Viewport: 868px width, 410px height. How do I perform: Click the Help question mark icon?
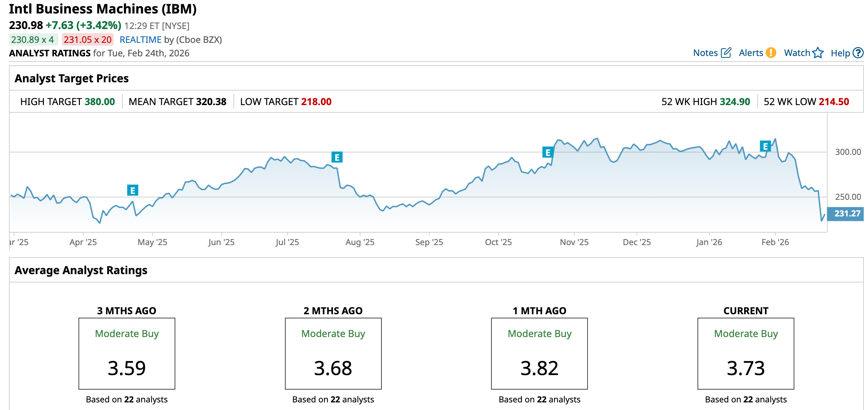point(858,53)
